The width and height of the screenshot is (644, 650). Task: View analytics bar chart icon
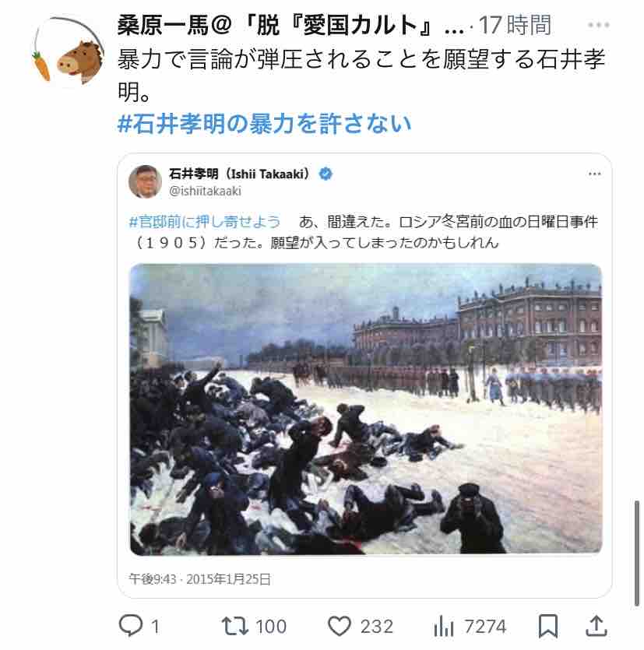click(443, 626)
